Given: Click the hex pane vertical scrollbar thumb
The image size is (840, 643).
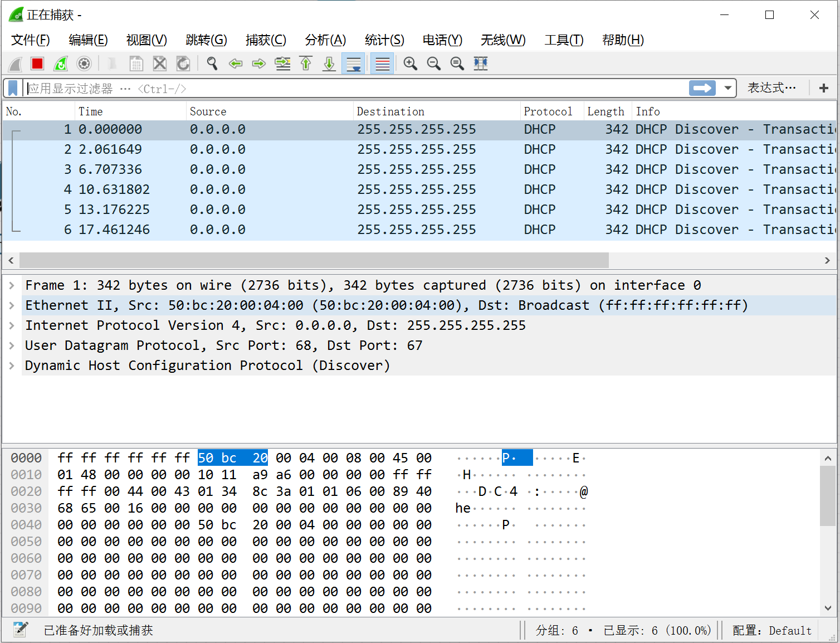Looking at the screenshot, I should (828, 496).
